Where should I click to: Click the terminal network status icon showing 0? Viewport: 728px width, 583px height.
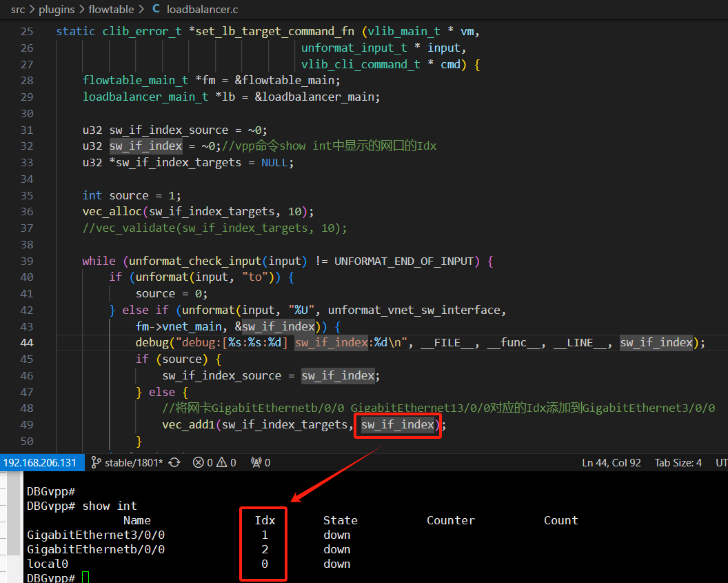tap(260, 462)
